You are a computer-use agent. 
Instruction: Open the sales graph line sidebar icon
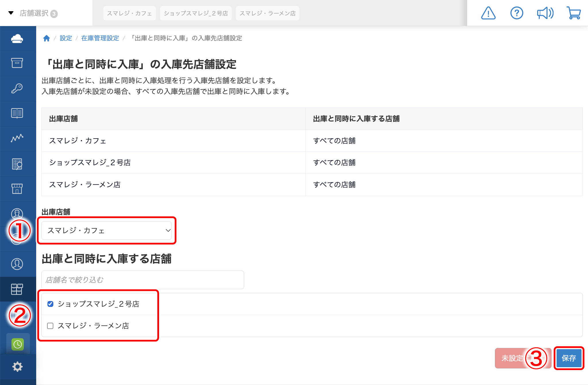point(17,138)
